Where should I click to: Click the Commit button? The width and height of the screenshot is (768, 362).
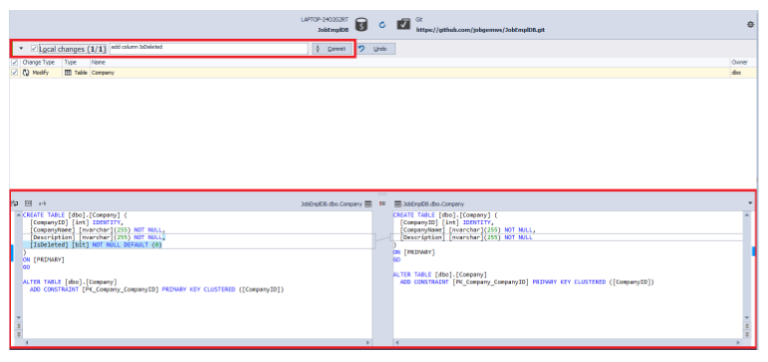pyautogui.click(x=332, y=49)
